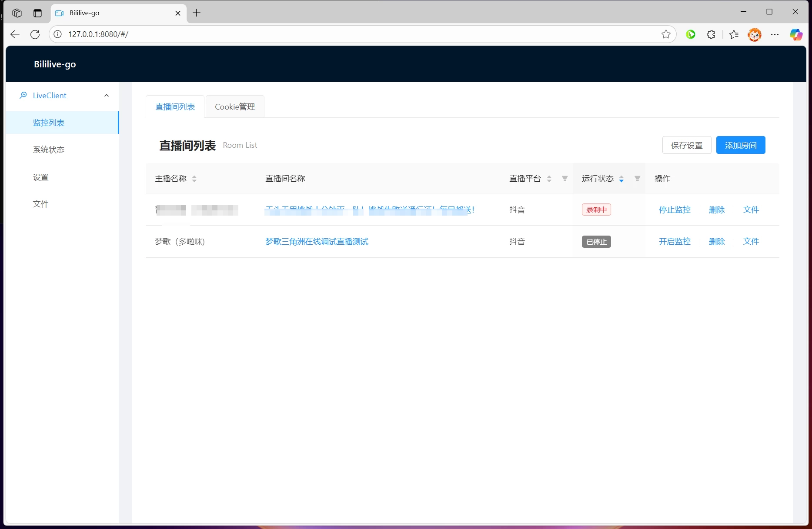Click the 添加房间 button

(741, 145)
